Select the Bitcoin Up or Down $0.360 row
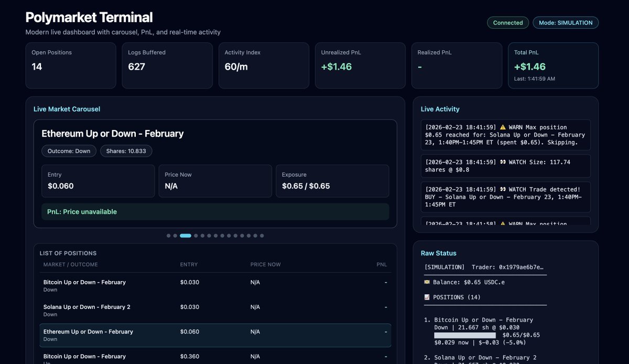 (215, 356)
